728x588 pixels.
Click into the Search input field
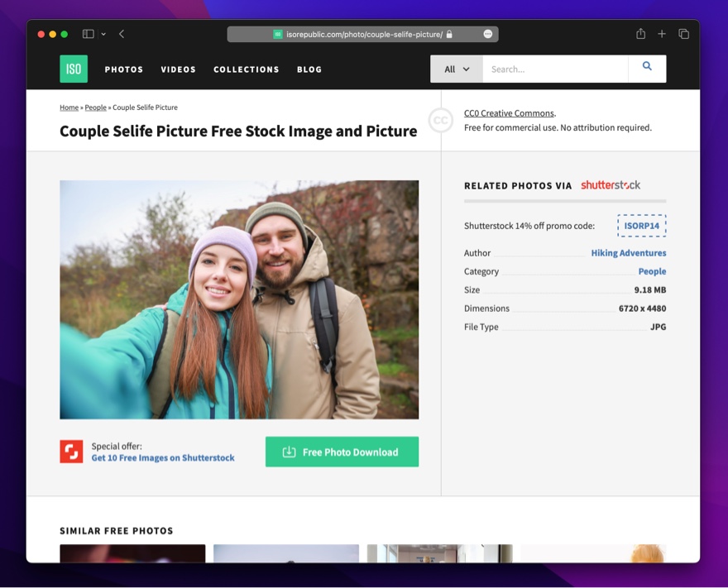[x=554, y=69]
